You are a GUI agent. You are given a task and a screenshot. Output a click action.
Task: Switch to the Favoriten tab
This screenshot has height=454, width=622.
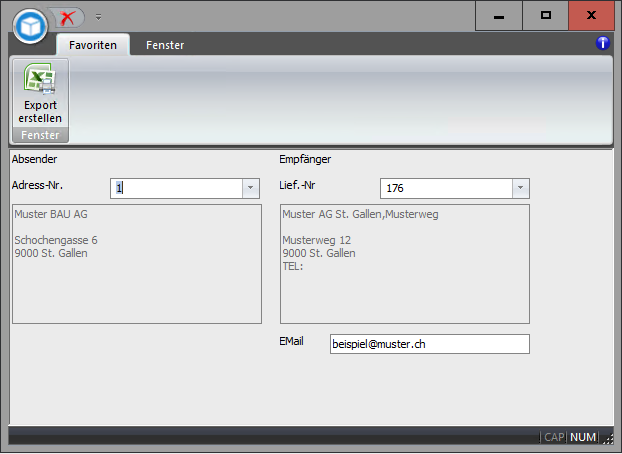[x=93, y=45]
